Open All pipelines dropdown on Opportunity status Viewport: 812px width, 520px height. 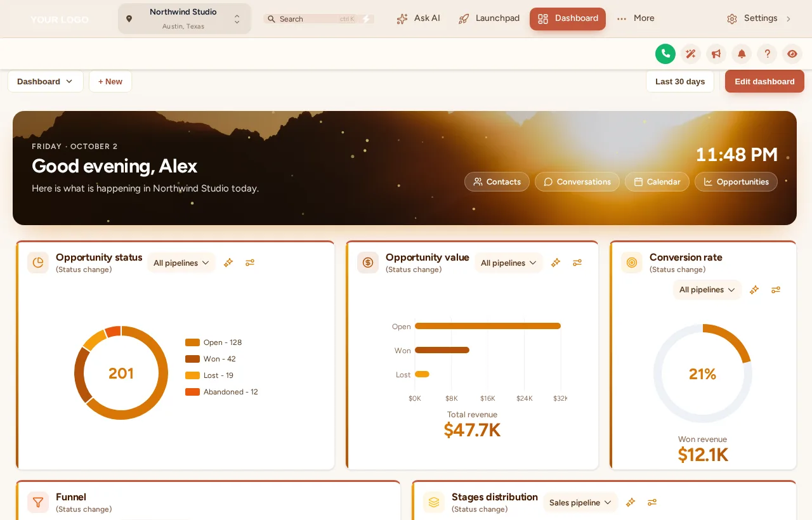coord(181,263)
